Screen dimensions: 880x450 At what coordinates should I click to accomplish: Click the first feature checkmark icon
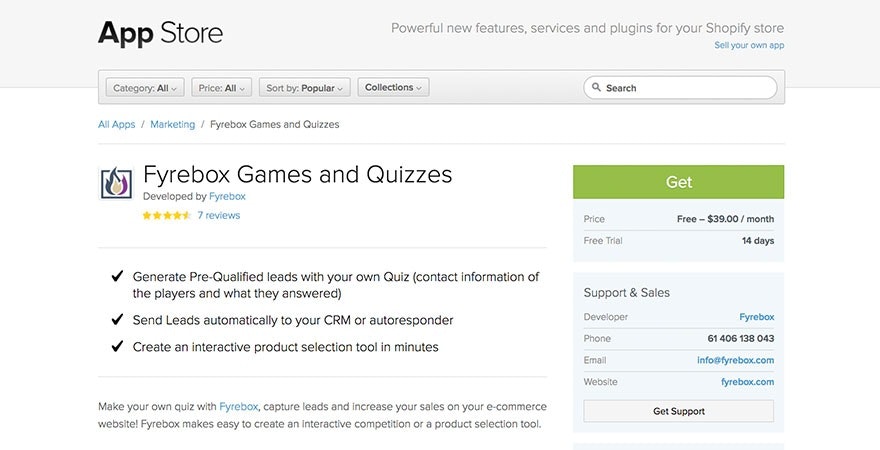click(116, 276)
